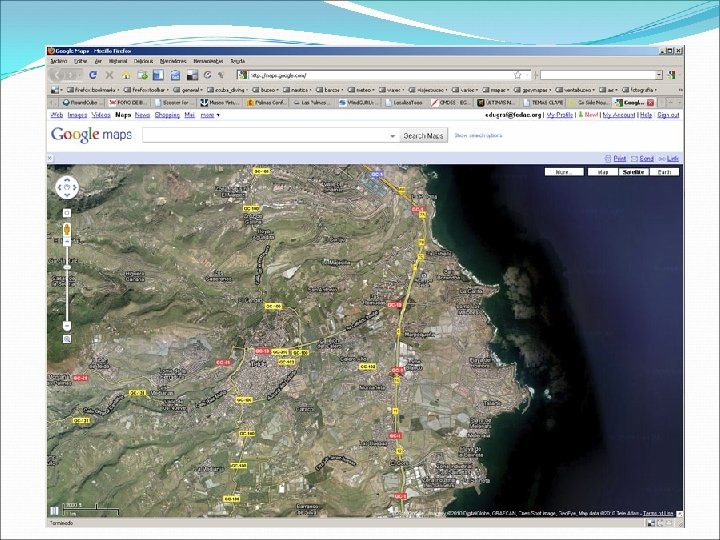
Task: Switch to the TEMAS CLAVE tab
Action: 543,102
